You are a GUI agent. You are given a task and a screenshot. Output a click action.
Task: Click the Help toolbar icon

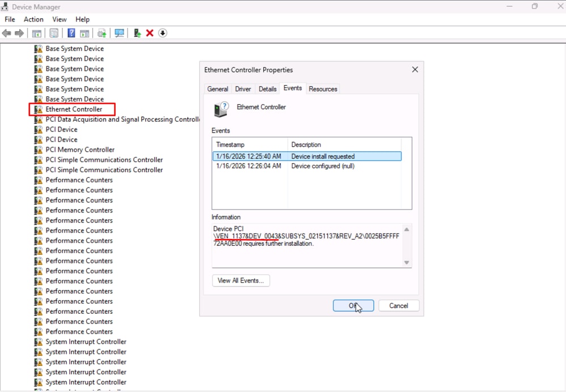pyautogui.click(x=71, y=33)
